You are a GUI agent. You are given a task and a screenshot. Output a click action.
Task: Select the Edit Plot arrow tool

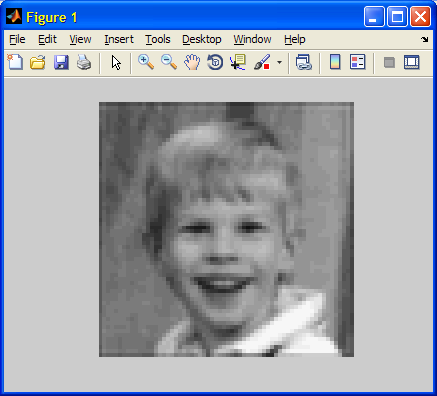pyautogui.click(x=116, y=62)
